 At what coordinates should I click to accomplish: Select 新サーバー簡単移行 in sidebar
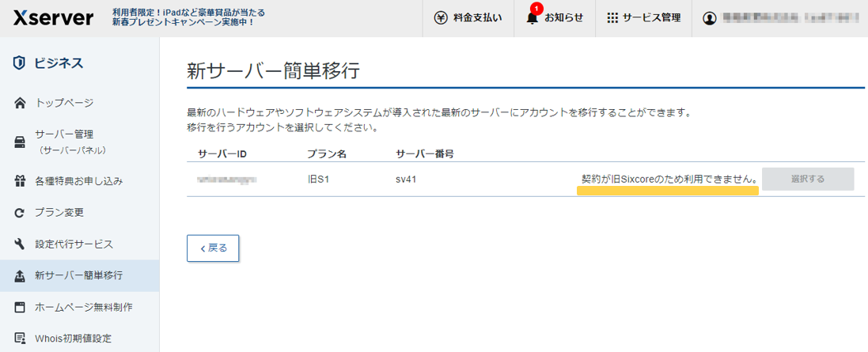[x=78, y=275]
